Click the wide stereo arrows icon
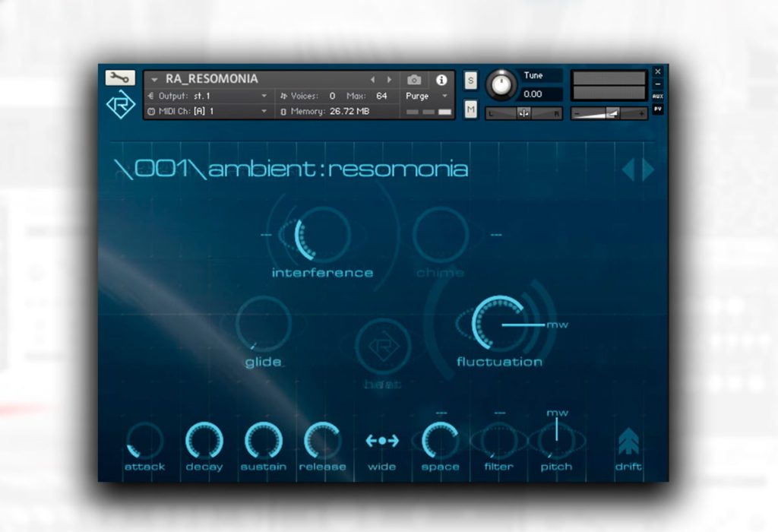Viewport: 778px width, 532px height. point(381,441)
